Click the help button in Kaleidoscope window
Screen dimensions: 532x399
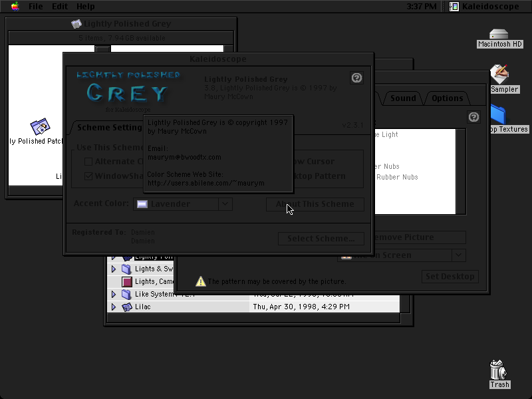point(356,78)
